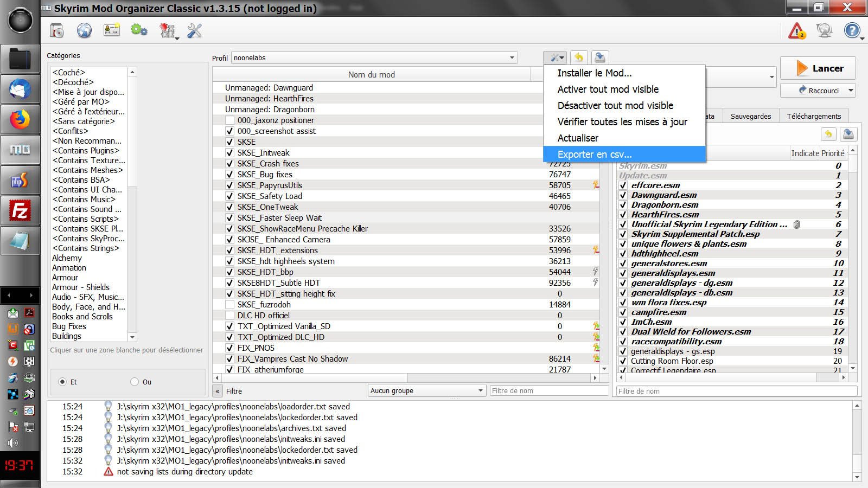Choose Installer le Mod... menu entry
The image size is (868, 488).
point(624,73)
